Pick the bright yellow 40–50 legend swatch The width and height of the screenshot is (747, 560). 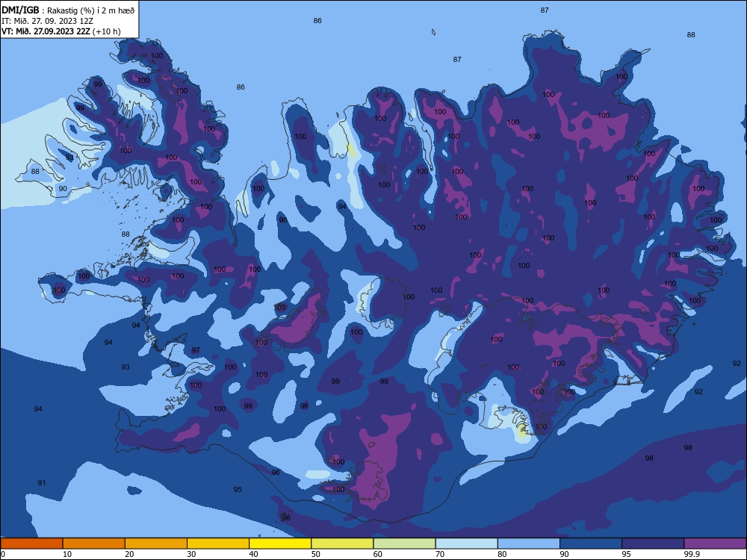[x=280, y=544]
